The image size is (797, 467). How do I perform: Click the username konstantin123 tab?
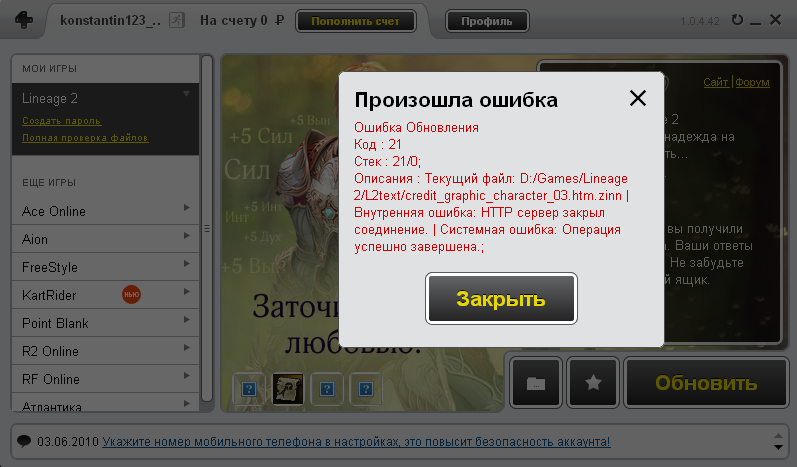pyautogui.click(x=110, y=20)
